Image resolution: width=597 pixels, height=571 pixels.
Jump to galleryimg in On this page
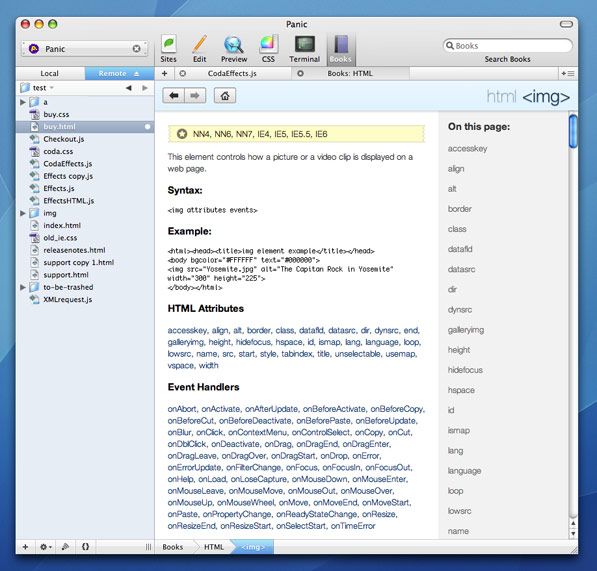click(x=466, y=330)
